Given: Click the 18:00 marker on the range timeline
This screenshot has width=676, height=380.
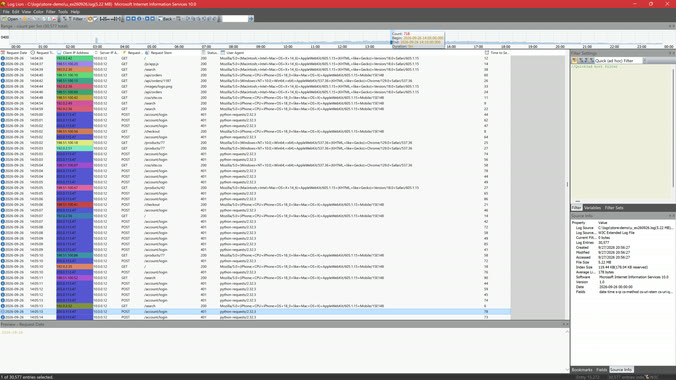Looking at the screenshot, I should [x=505, y=47].
